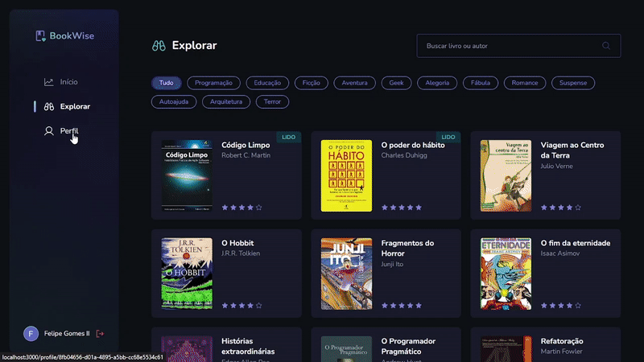Screen dimensions: 644x362
Task: Click the F user avatar
Action: (x=31, y=334)
